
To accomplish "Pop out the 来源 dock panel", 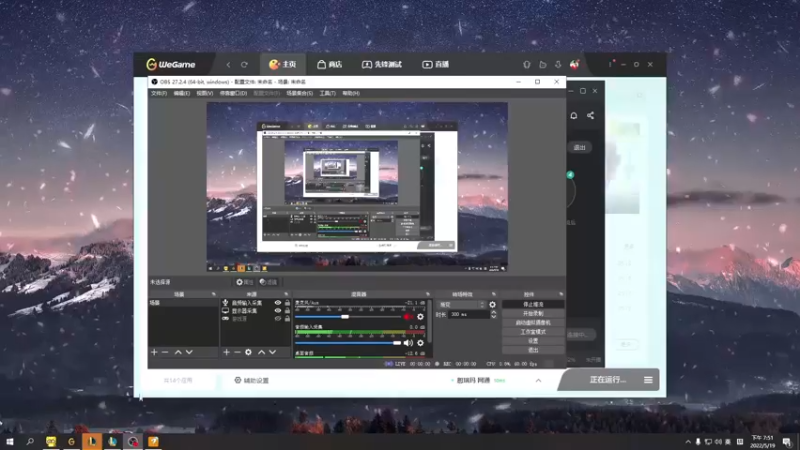I will click(286, 294).
